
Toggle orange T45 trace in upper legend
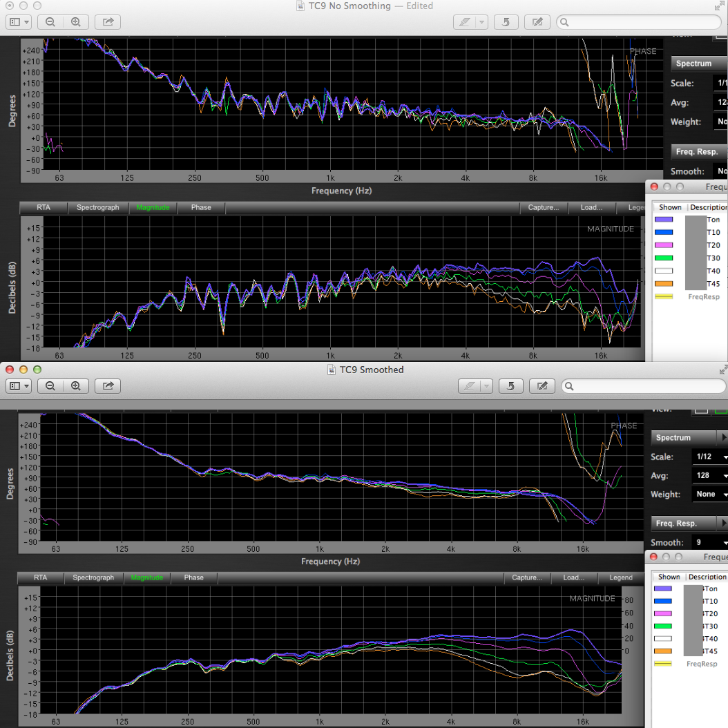664,284
